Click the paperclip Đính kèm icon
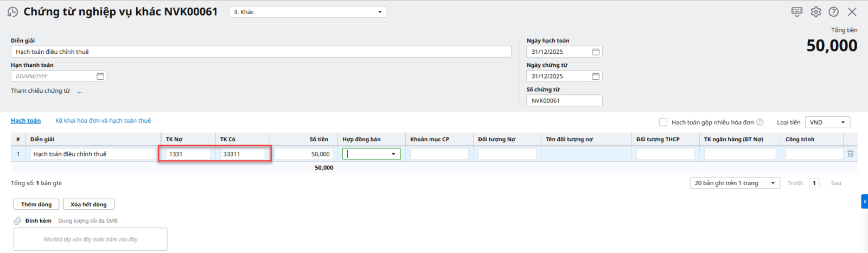 [x=18, y=221]
